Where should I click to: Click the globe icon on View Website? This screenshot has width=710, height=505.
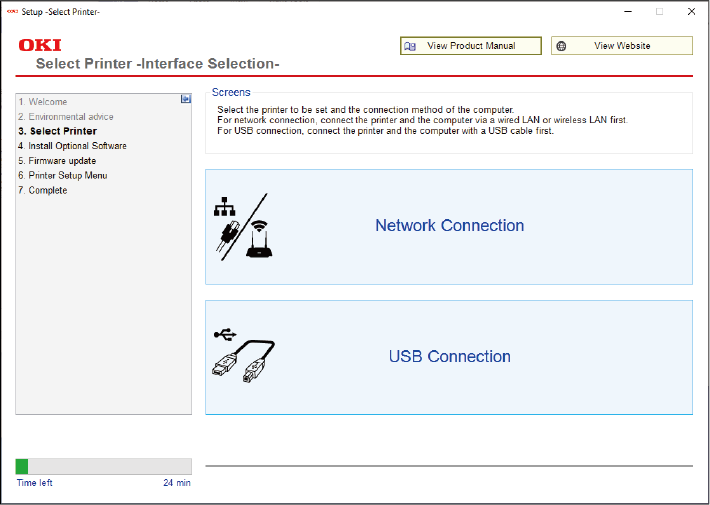point(562,46)
